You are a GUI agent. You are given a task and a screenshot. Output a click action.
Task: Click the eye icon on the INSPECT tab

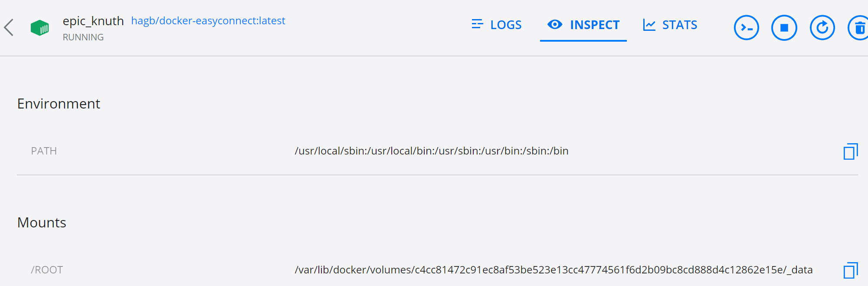[555, 25]
